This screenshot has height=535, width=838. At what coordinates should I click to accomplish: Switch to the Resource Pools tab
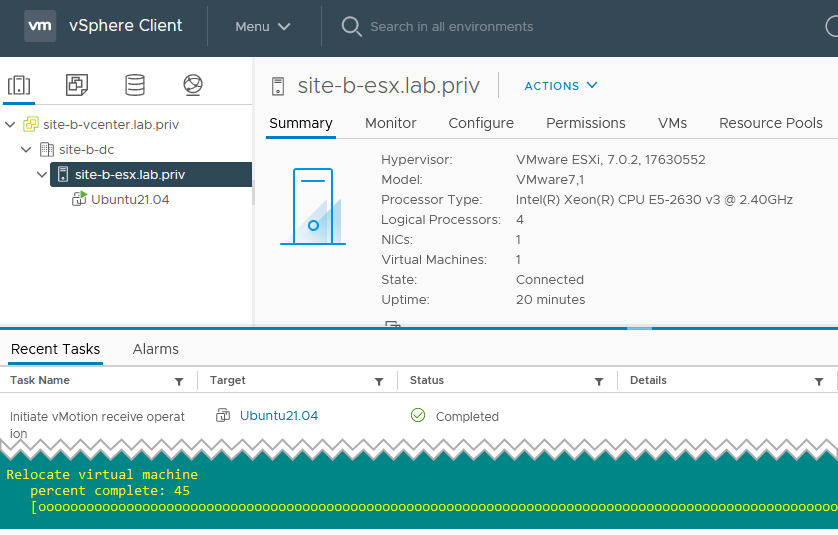(x=771, y=123)
